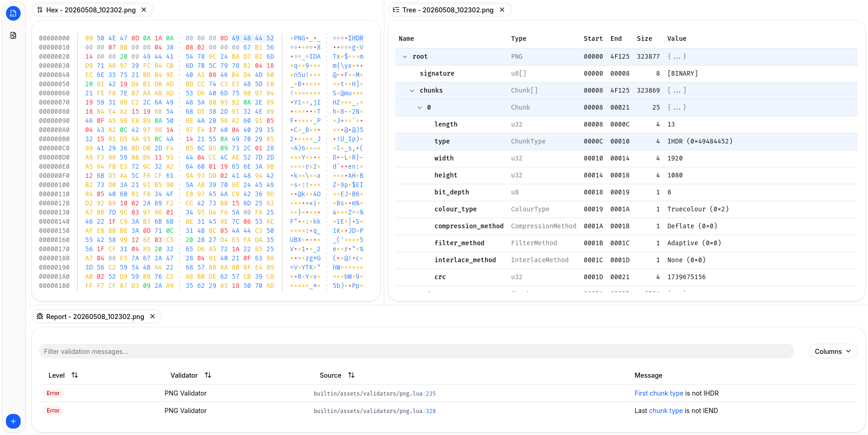Click the hex icon on Hex tab
The height and width of the screenshot is (435, 868).
click(x=40, y=10)
